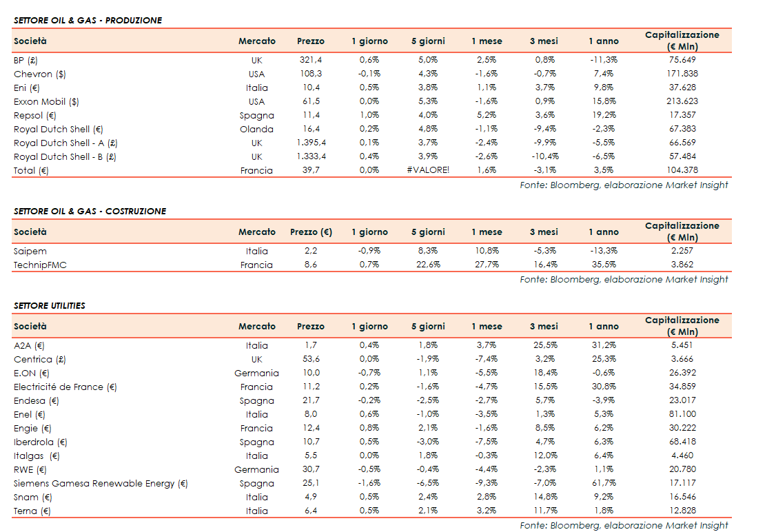
Task: Click the Terna (€) row label
Action: tap(32, 511)
